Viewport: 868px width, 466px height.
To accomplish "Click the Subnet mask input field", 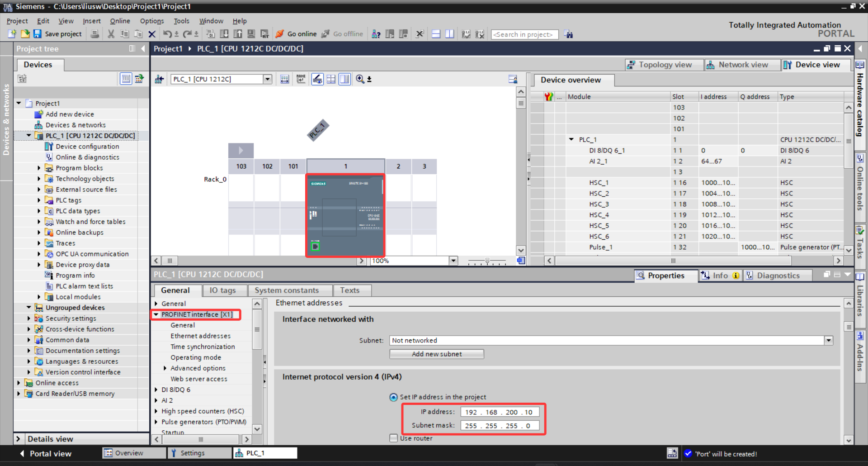I will [x=500, y=426].
